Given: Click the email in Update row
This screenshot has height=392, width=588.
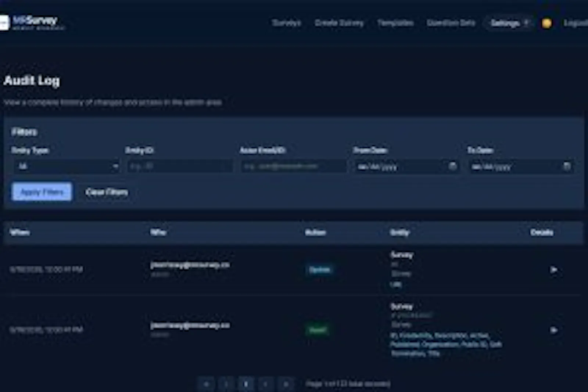Looking at the screenshot, I should [190, 265].
